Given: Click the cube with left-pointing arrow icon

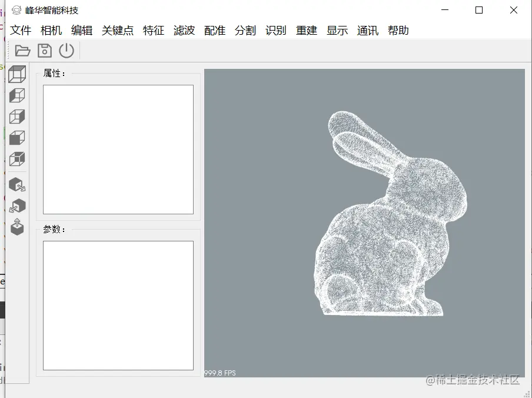Looking at the screenshot, I should click(x=17, y=205).
